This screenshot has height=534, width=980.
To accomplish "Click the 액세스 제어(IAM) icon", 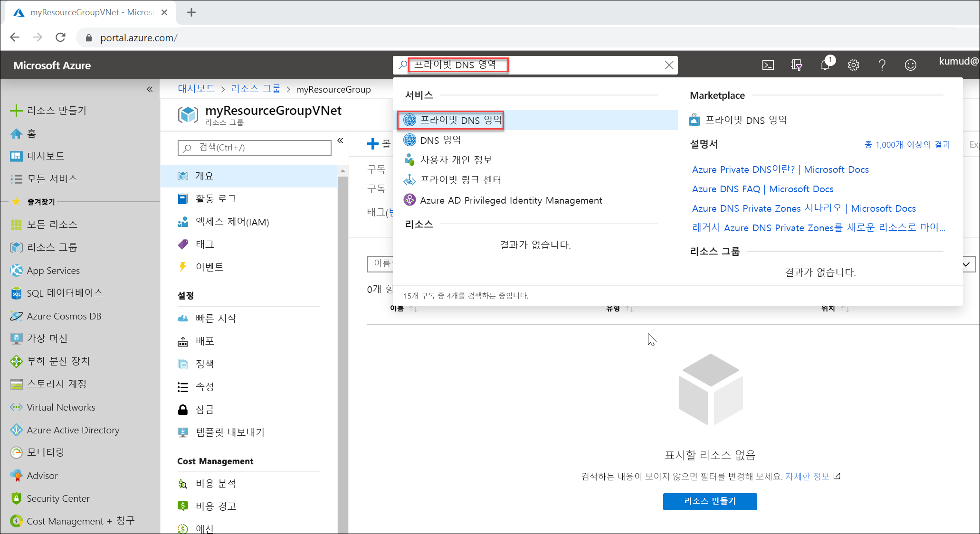I will 184,222.
